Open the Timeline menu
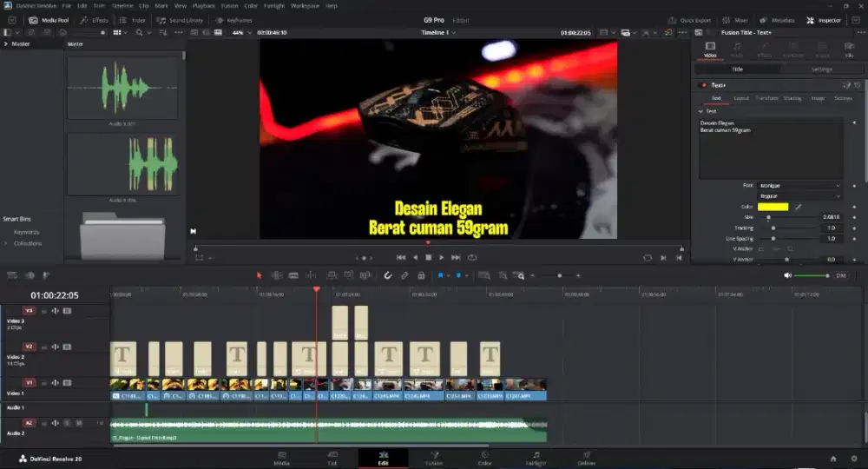The image size is (868, 469). pyautogui.click(x=122, y=5)
